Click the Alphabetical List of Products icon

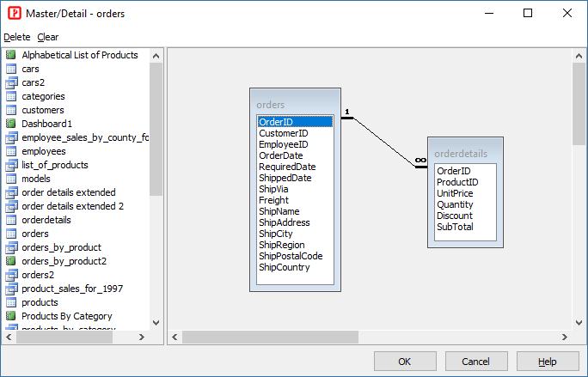point(11,55)
